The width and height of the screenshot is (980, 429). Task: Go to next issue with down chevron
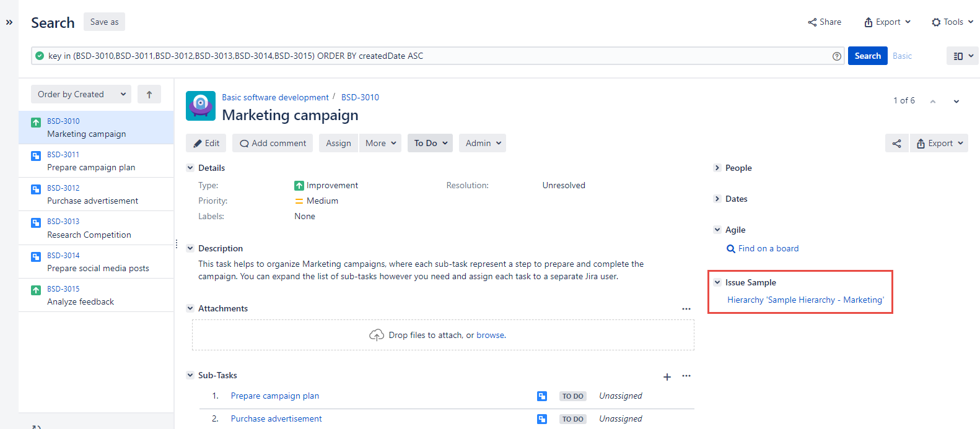point(956,102)
